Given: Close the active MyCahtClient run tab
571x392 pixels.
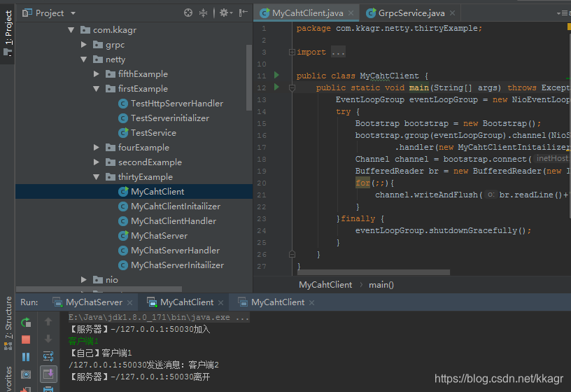Looking at the screenshot, I should [220, 302].
